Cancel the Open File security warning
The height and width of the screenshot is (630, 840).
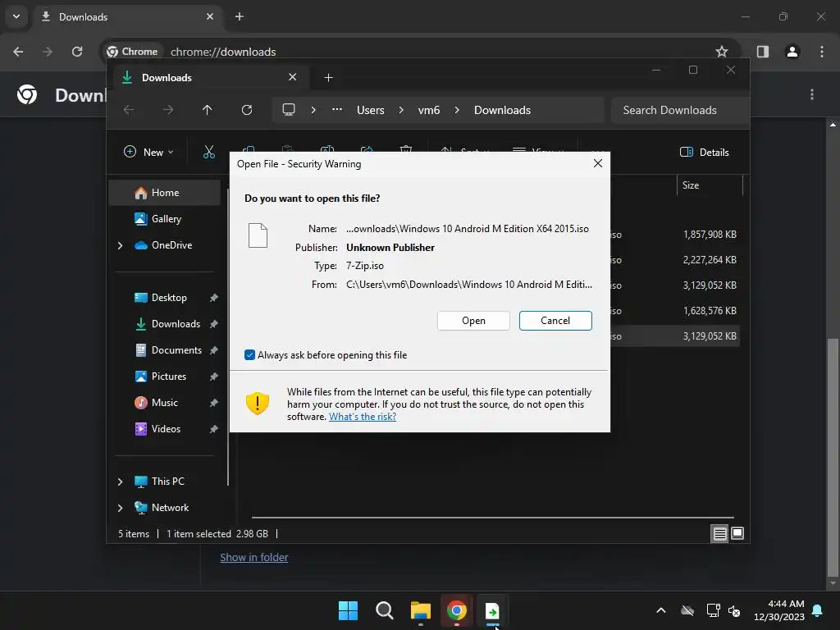(x=555, y=321)
